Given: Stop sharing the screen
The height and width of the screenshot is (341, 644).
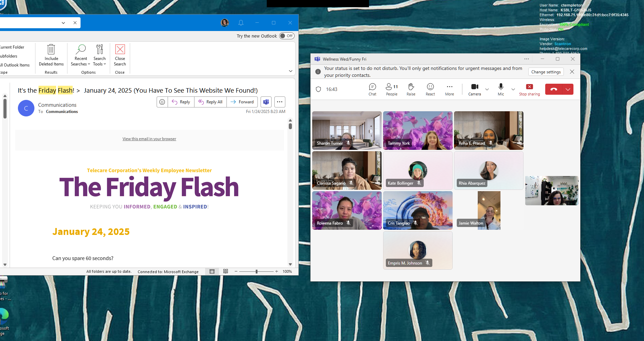Looking at the screenshot, I should click(x=529, y=89).
